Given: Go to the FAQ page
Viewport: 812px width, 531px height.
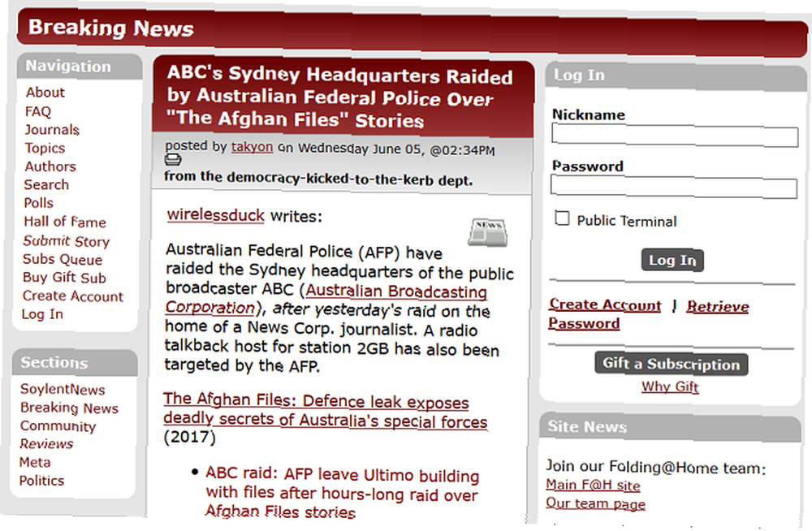Looking at the screenshot, I should click(38, 111).
